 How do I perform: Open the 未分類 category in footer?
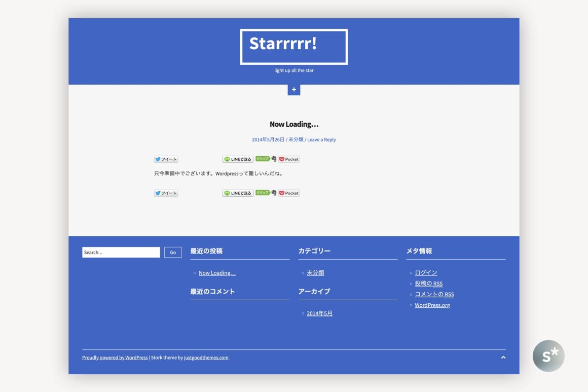(x=315, y=273)
